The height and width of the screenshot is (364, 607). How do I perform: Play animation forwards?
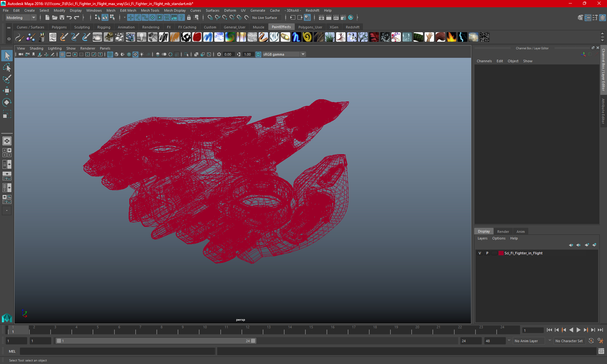[578, 330]
